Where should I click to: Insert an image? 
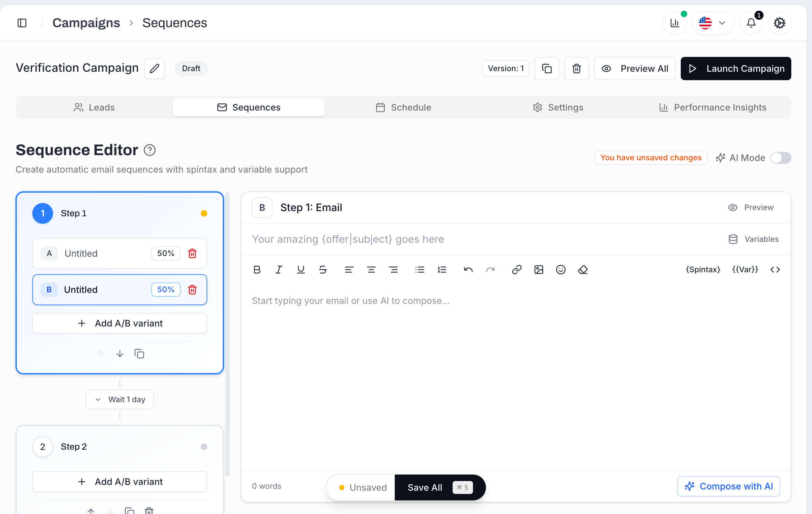539,270
